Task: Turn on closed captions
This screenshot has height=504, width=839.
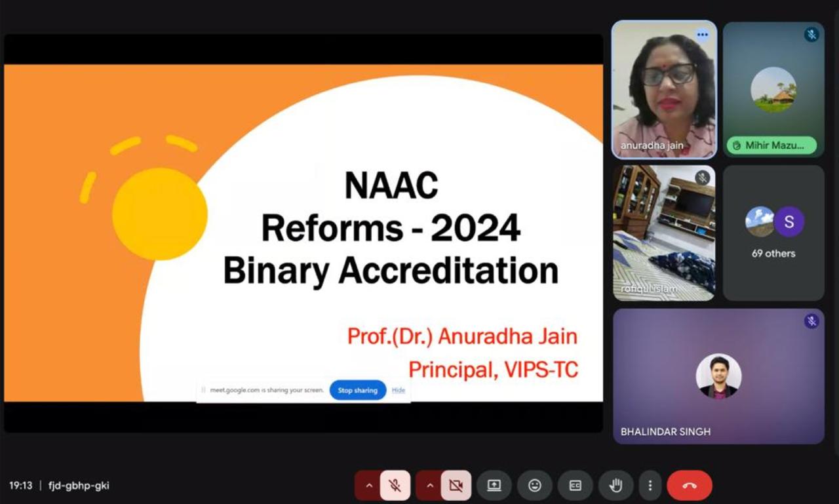Action: click(x=575, y=486)
